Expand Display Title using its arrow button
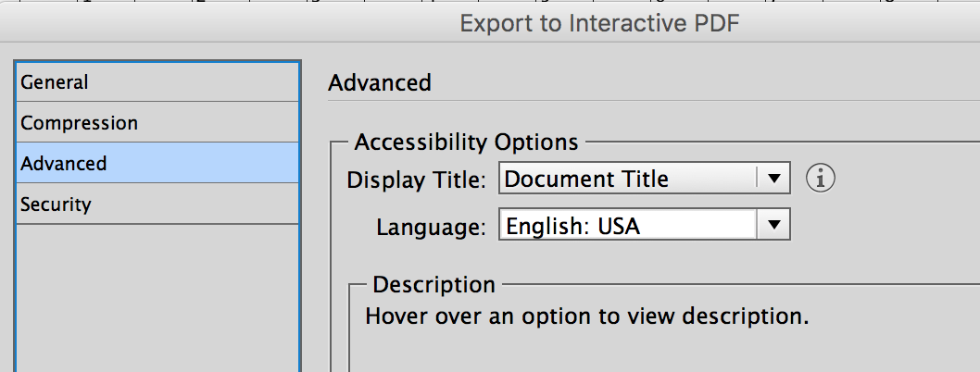980x372 pixels. [773, 179]
